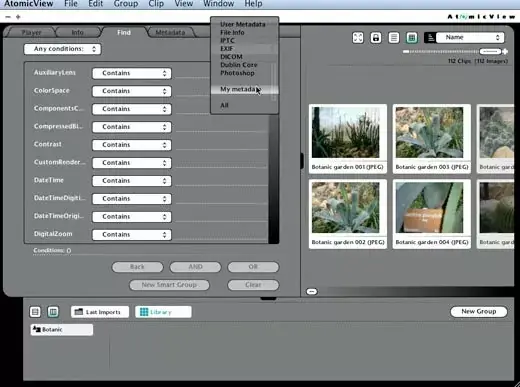
Task: Open Contains dropdown for CompressedBi...
Action: coord(132,127)
